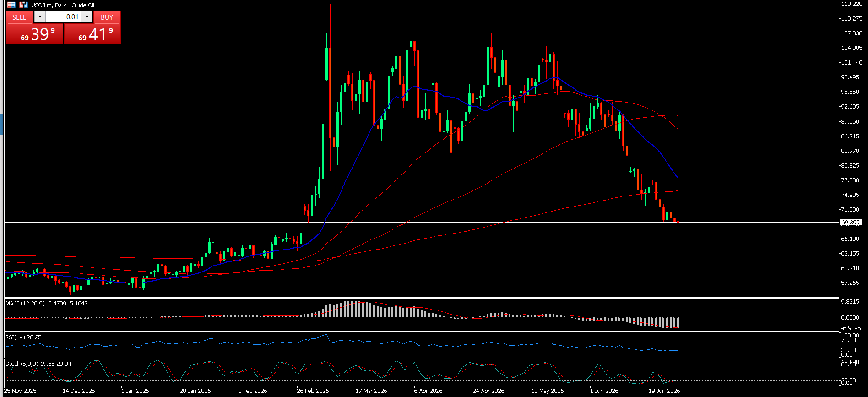Click the 66.100 price axis label
The height and width of the screenshot is (397, 868).
click(x=850, y=239)
